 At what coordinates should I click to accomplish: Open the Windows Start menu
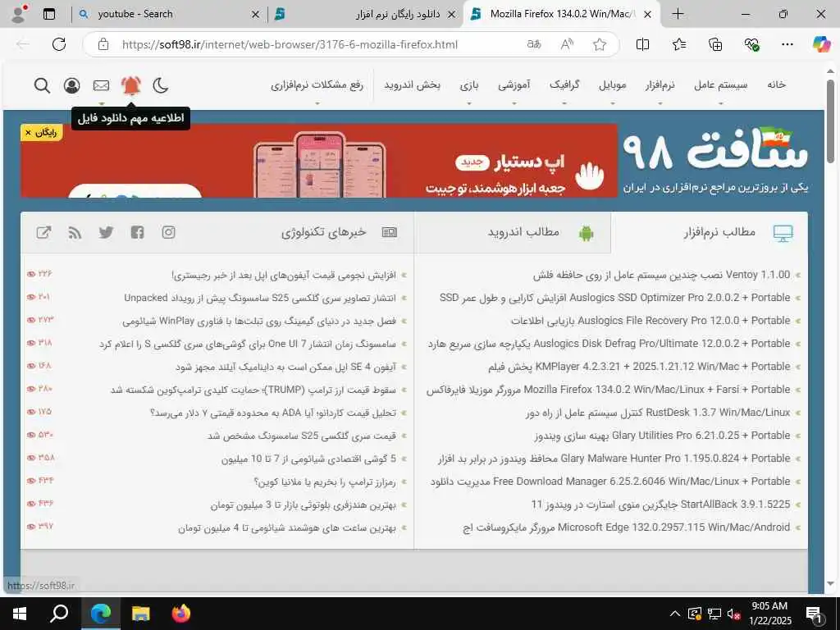pos(20,614)
